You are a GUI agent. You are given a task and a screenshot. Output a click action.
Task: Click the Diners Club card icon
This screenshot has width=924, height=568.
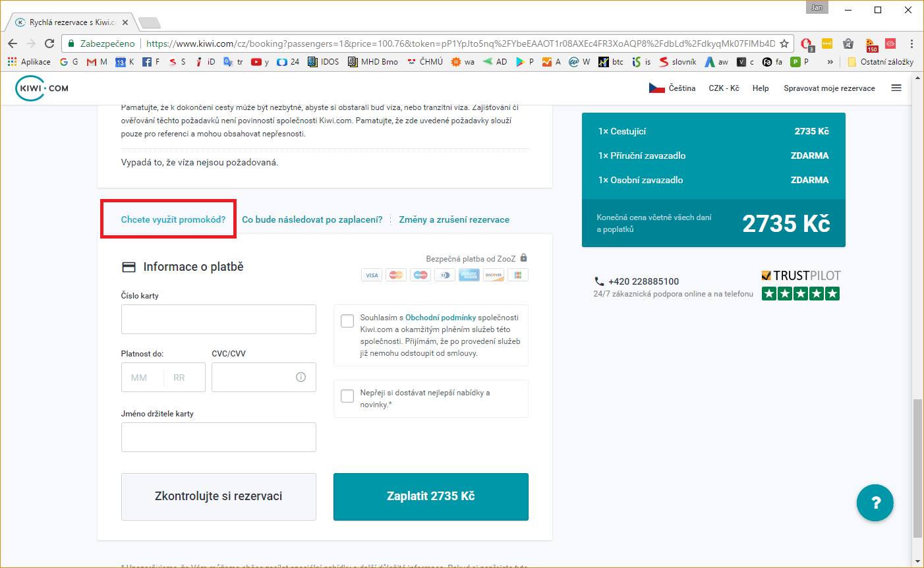tap(445, 275)
